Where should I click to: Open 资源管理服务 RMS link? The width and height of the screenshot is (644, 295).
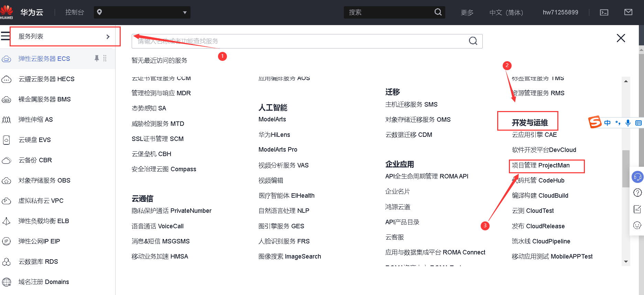(538, 93)
